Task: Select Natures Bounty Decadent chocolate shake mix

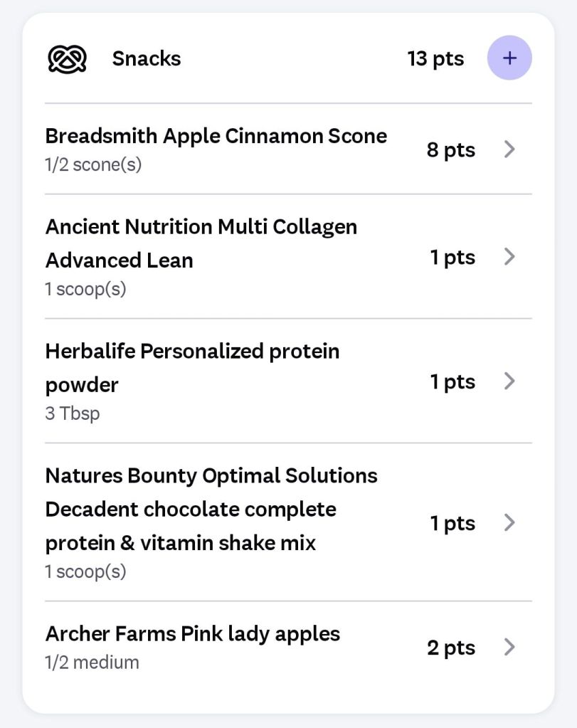Action: pos(211,510)
